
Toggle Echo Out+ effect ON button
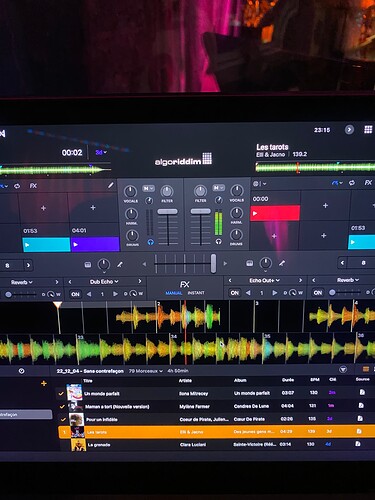click(x=235, y=293)
